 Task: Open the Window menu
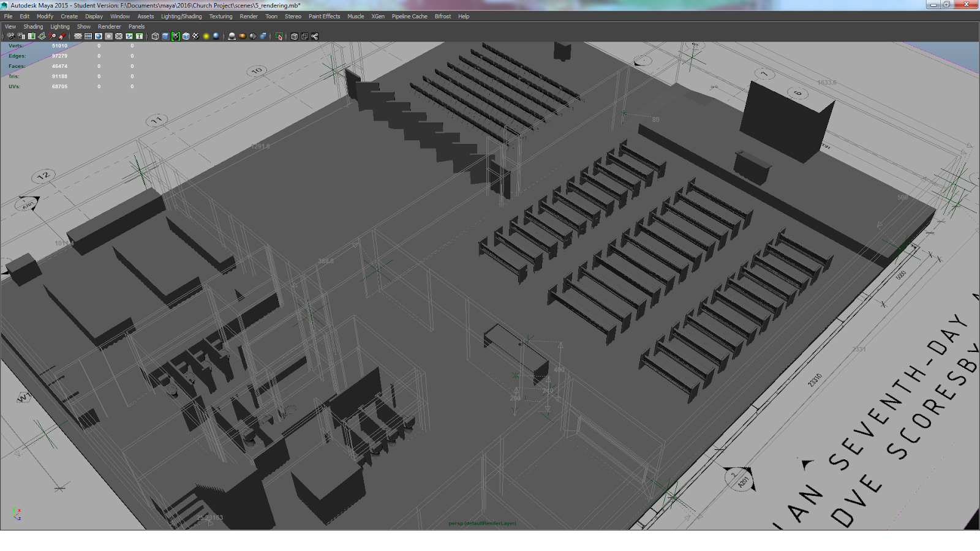[x=120, y=17]
